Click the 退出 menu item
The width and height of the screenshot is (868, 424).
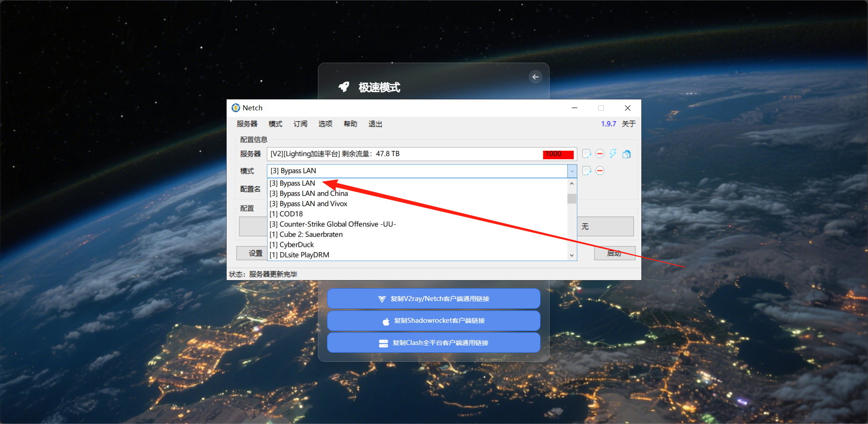375,124
